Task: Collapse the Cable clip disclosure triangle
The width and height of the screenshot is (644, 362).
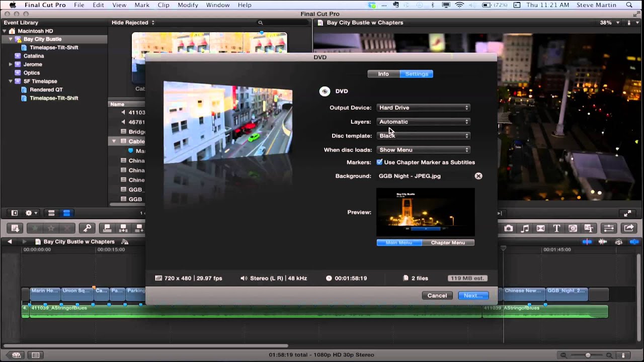Action: click(114, 141)
